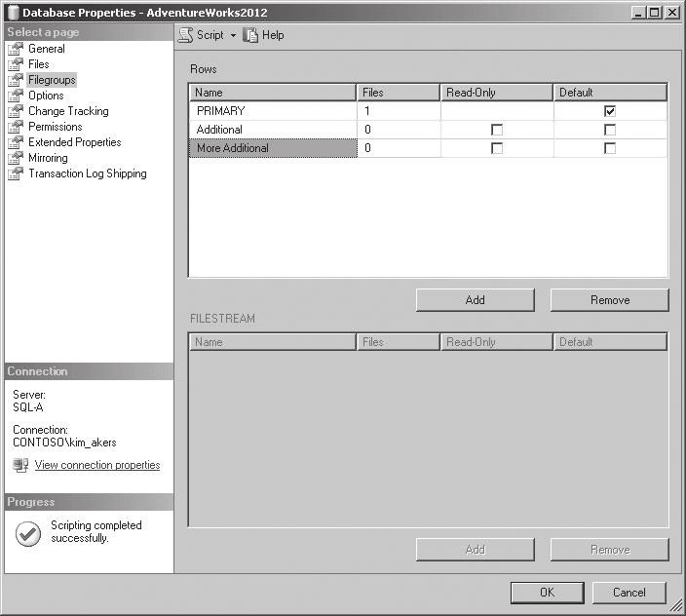
Task: Click the Help toolbar button label
Action: tap(273, 35)
